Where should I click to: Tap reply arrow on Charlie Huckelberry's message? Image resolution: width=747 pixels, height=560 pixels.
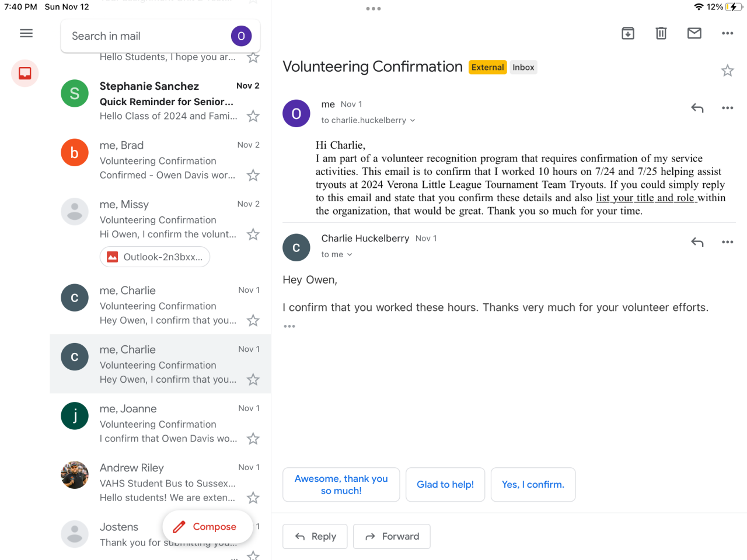click(x=697, y=242)
